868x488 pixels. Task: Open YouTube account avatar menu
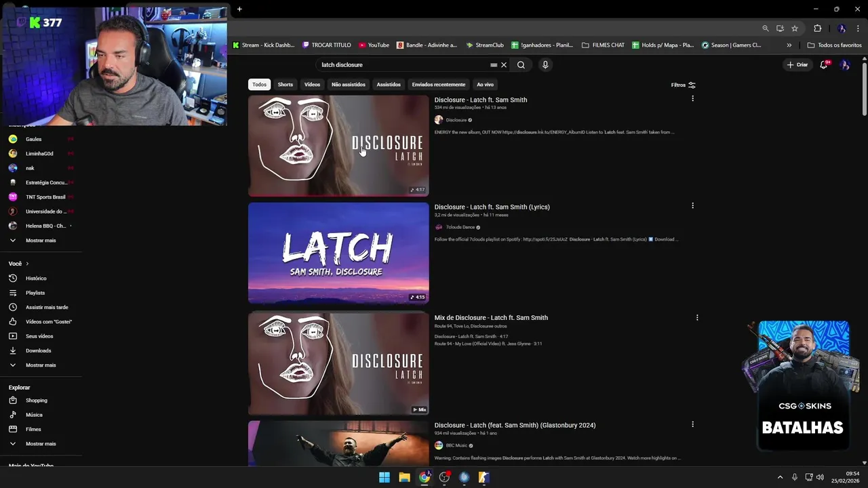pos(845,64)
